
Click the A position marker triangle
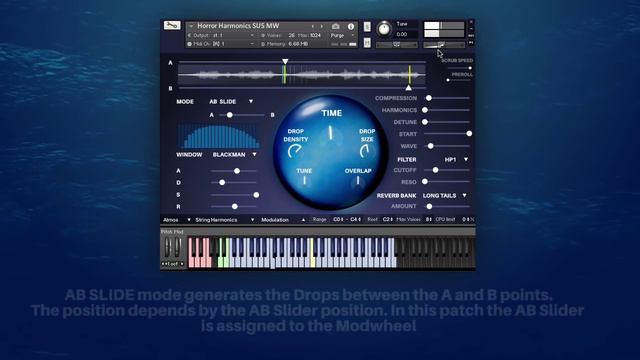[x=285, y=62]
